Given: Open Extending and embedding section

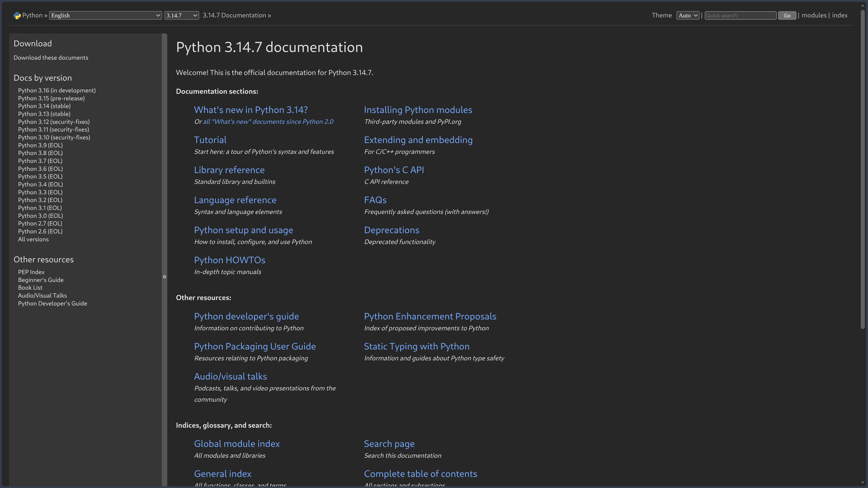Looking at the screenshot, I should (418, 140).
